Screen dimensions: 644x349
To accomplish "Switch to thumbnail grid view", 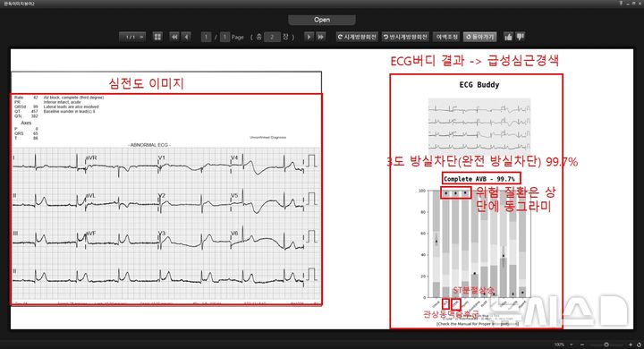I will coord(157,37).
